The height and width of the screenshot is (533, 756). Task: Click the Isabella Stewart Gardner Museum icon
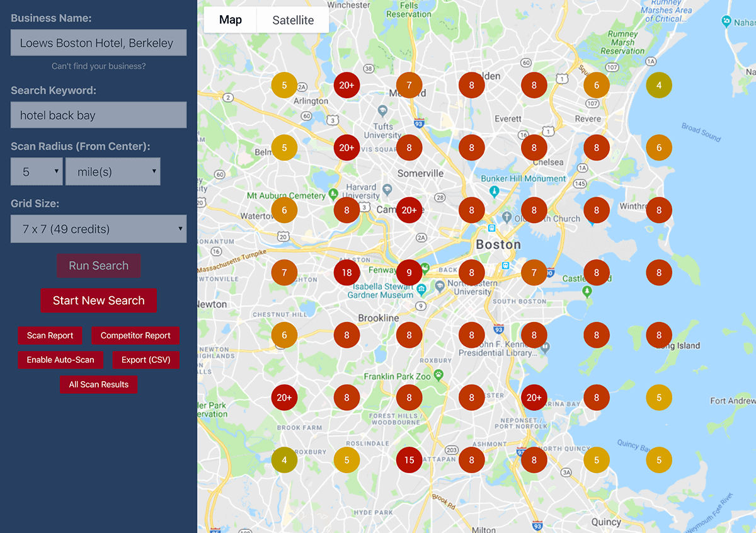click(422, 288)
